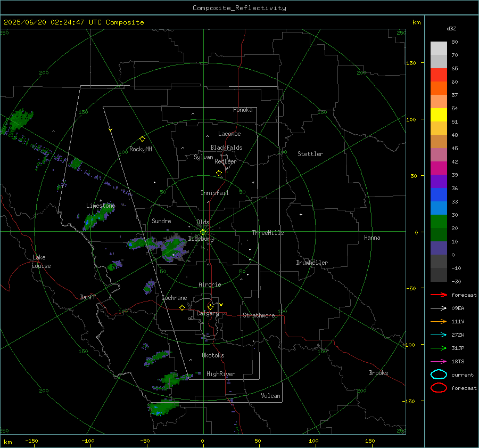
Task: Select the white 09EA arrow in legend
Action: tap(439, 308)
